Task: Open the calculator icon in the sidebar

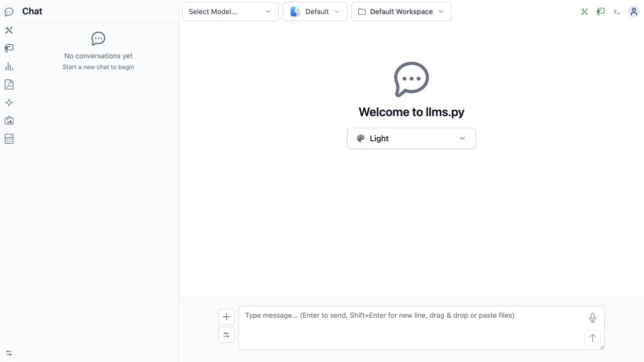Action: click(9, 139)
